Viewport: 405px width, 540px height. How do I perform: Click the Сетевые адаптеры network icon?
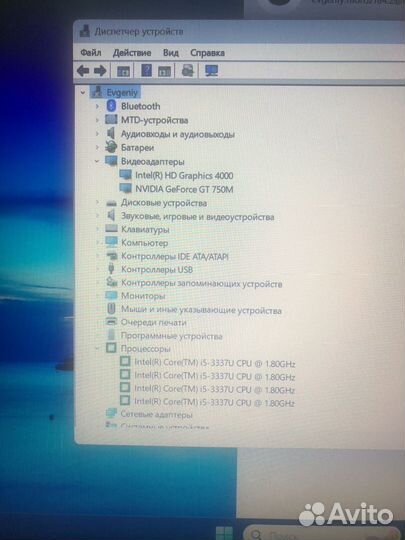(111, 414)
